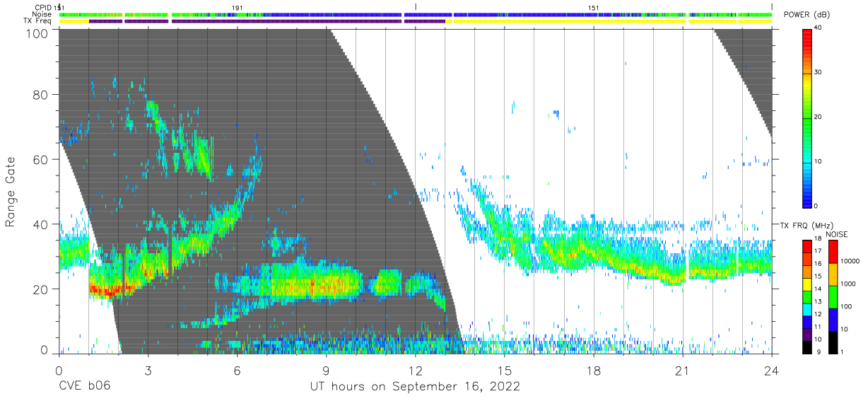
Task: Click the 40 tick on Range Gate axis
Action: pyautogui.click(x=40, y=224)
